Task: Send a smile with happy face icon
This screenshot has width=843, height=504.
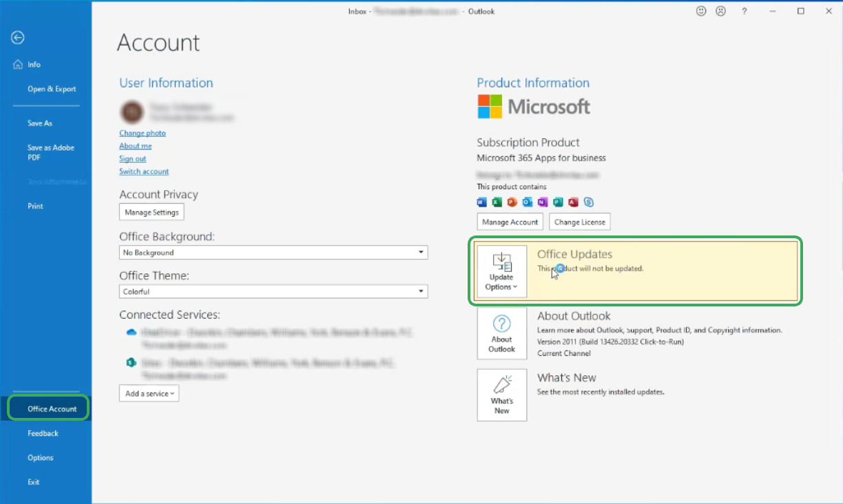Action: pyautogui.click(x=701, y=11)
